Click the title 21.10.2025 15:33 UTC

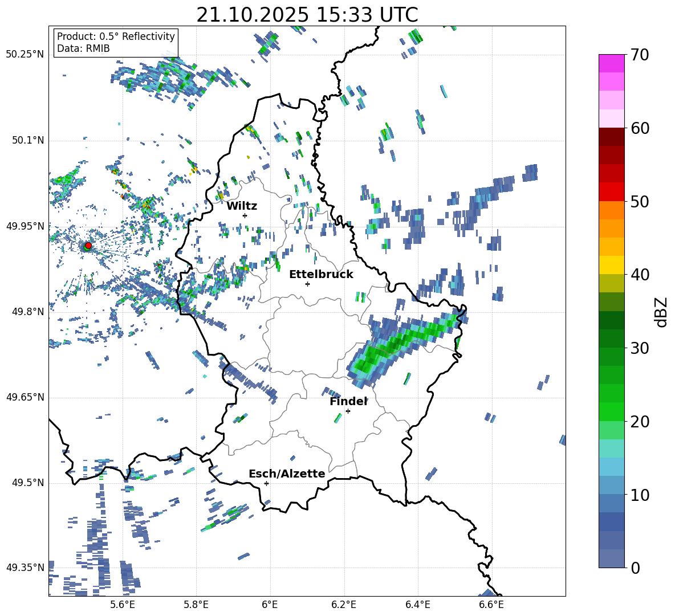307,15
